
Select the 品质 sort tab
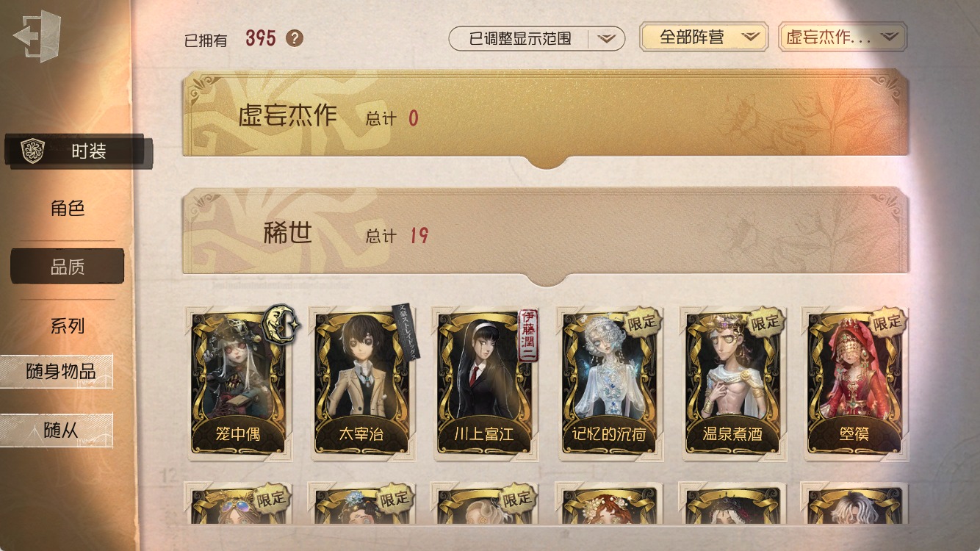coord(68,267)
